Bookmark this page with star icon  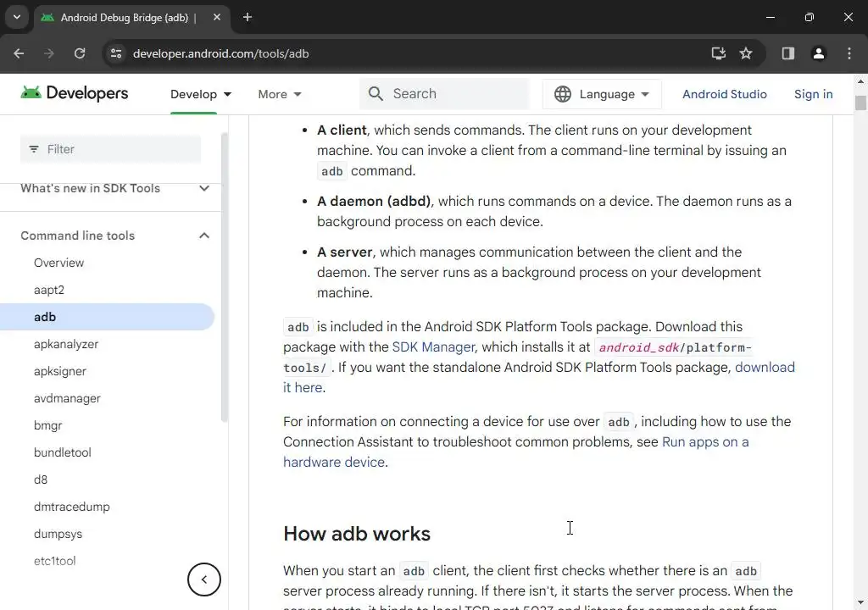pos(746,53)
